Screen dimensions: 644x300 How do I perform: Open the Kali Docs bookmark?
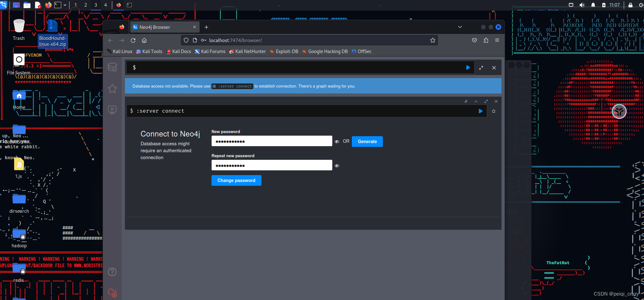point(179,51)
